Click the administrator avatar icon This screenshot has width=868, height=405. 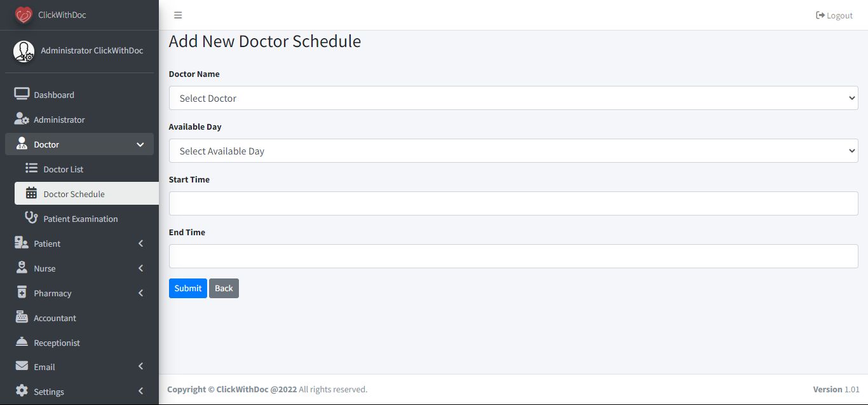pos(24,51)
